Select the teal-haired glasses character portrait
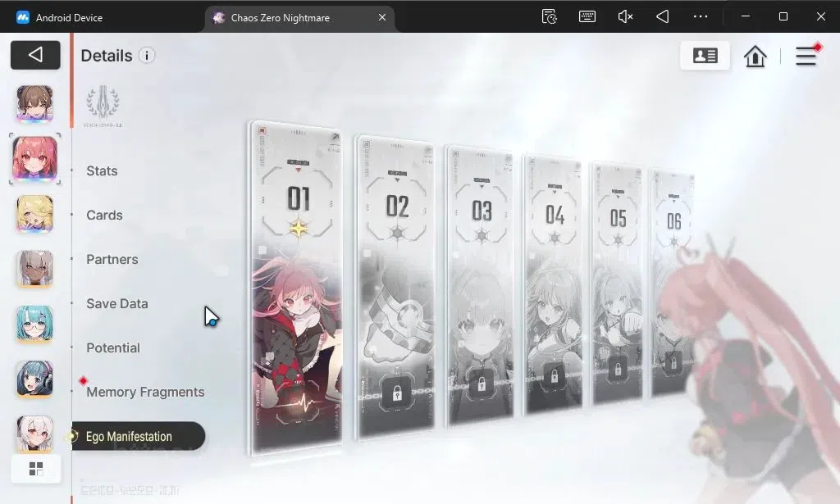 tap(34, 324)
